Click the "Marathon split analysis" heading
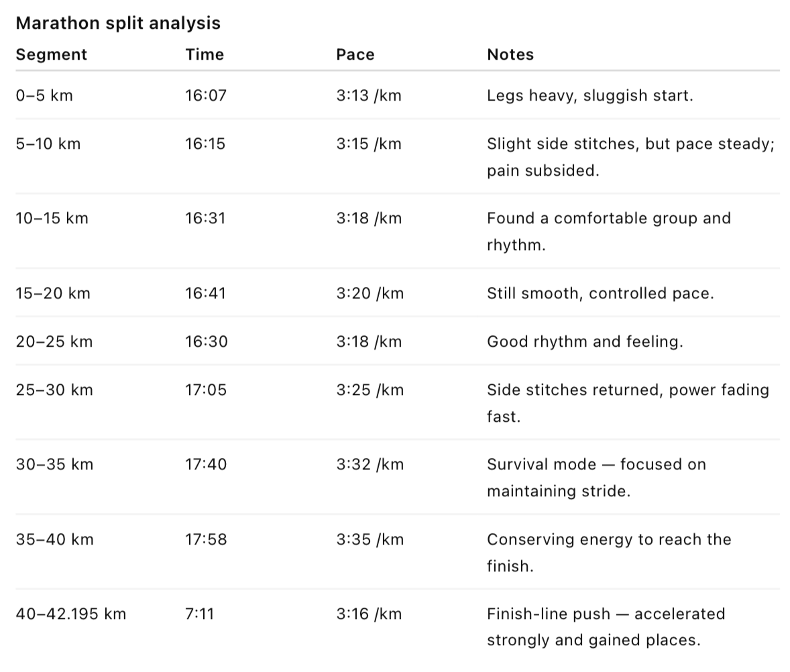Image resolution: width=790 pixels, height=672 pixels. pyautogui.click(x=118, y=23)
